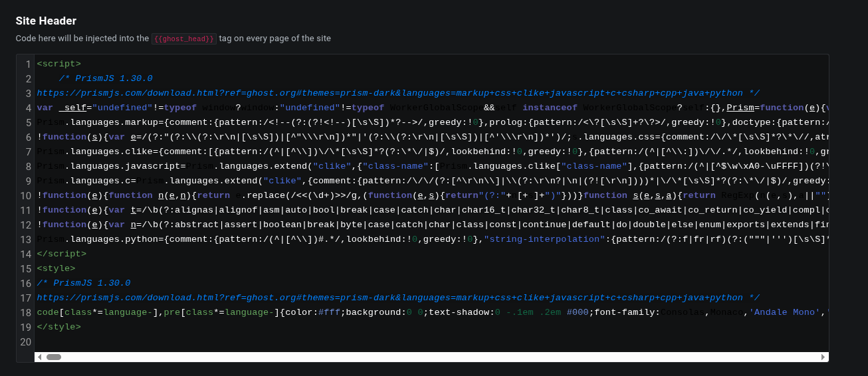Click the closing </style> tag on line 19
The height and width of the screenshot is (376, 868).
pos(59,327)
